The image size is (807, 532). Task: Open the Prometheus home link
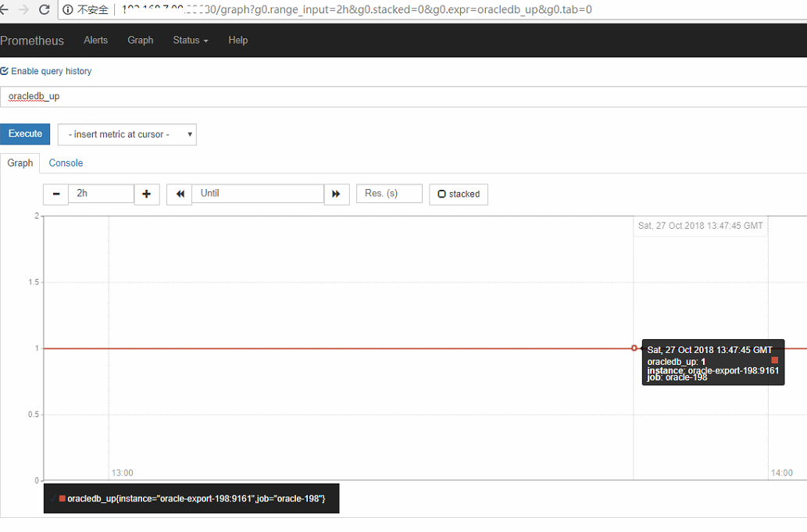pos(32,41)
